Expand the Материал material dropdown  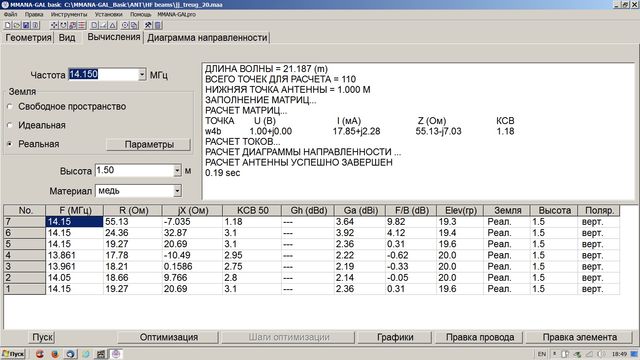coord(177,191)
